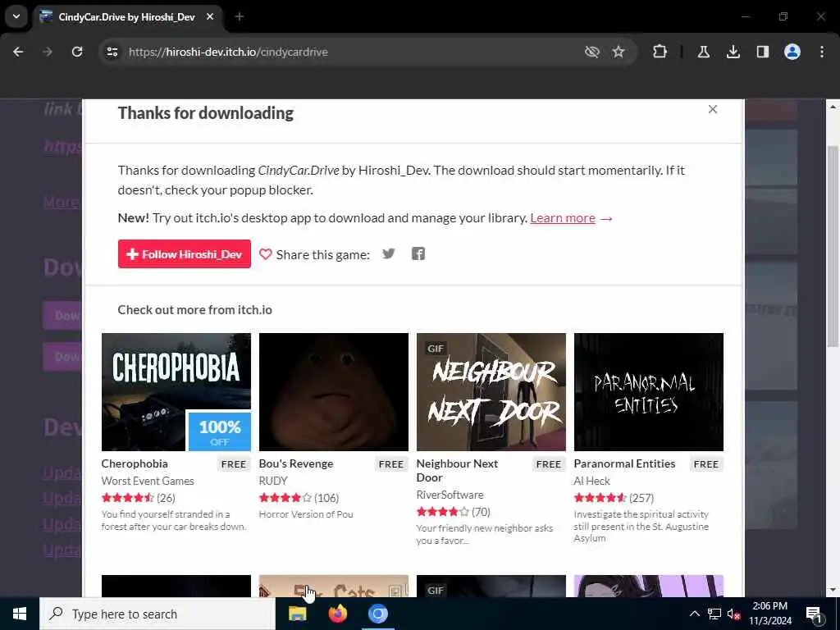Open the notification center icon
Viewport: 840px width, 630px height.
point(813,614)
